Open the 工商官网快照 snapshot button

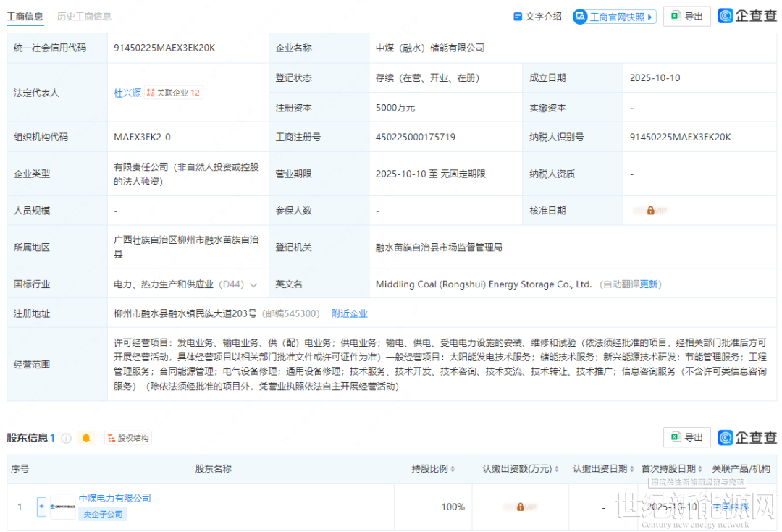614,17
